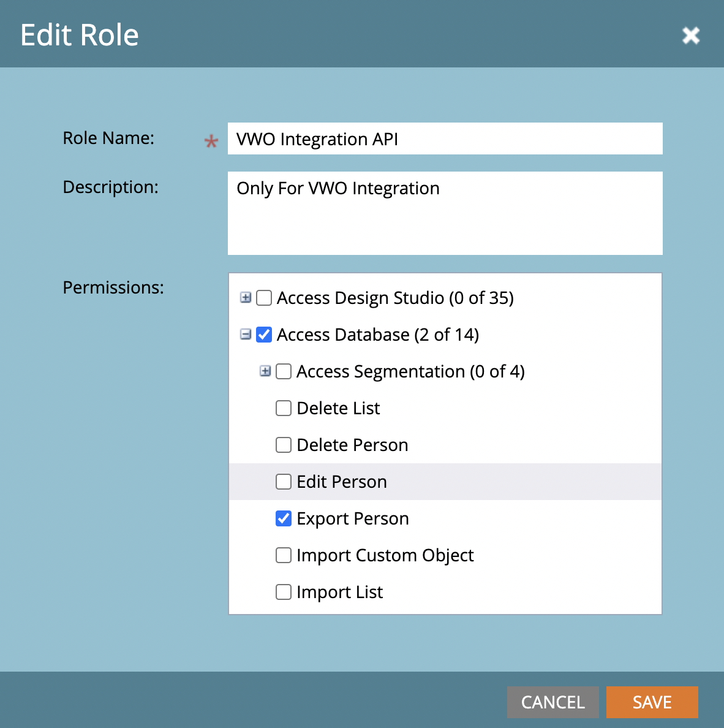Expand the Access Design Studio permissions

(246, 298)
